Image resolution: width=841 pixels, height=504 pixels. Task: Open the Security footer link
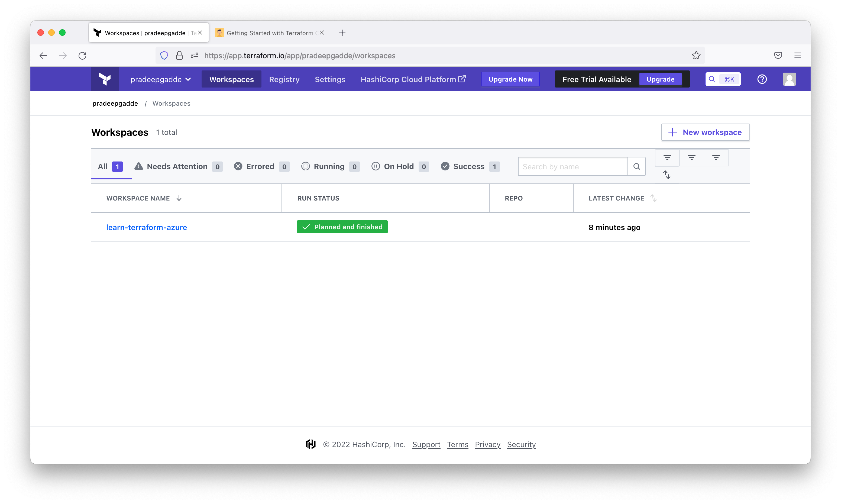pos(521,445)
